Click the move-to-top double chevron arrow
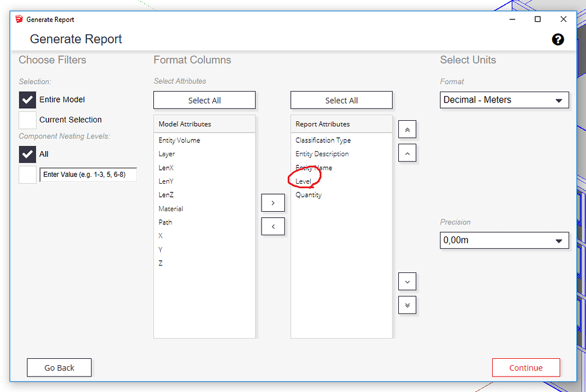Viewport: 586px width, 392px height. click(x=407, y=129)
